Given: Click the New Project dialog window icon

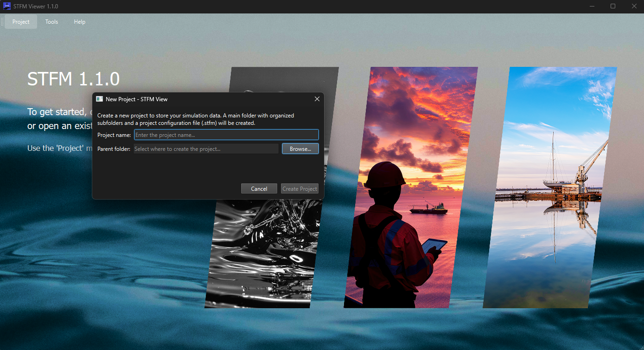Looking at the screenshot, I should [x=99, y=99].
